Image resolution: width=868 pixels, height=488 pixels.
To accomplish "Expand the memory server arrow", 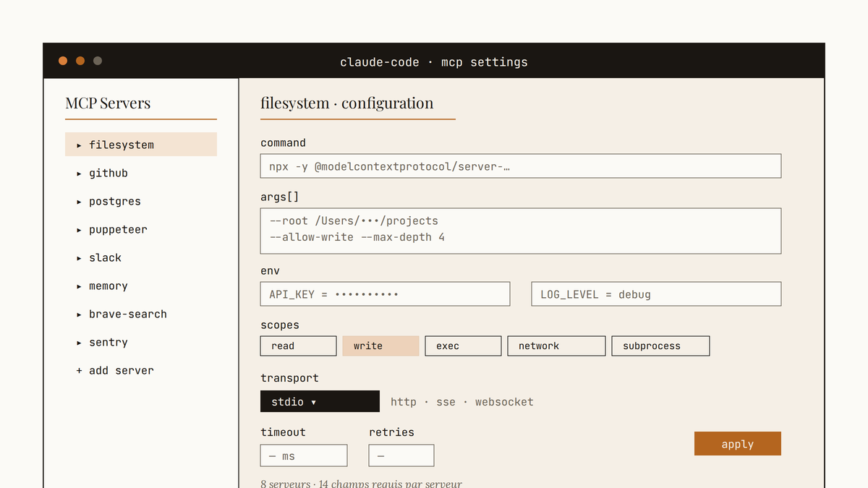I will click(79, 286).
